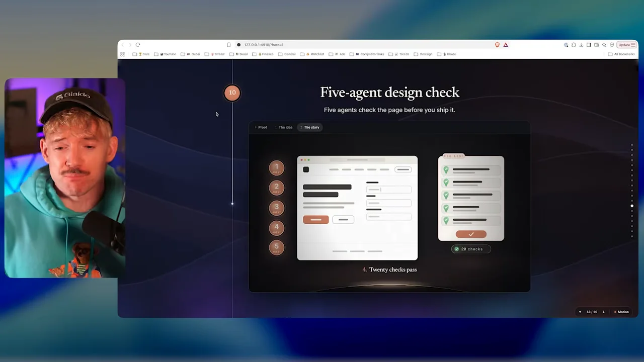The image size is (644, 362).
Task: Click the number 10 step badge
Action: (x=232, y=93)
